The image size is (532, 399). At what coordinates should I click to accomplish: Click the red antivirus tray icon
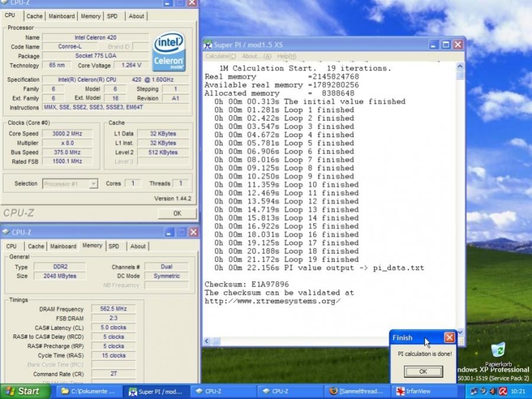coord(503,391)
